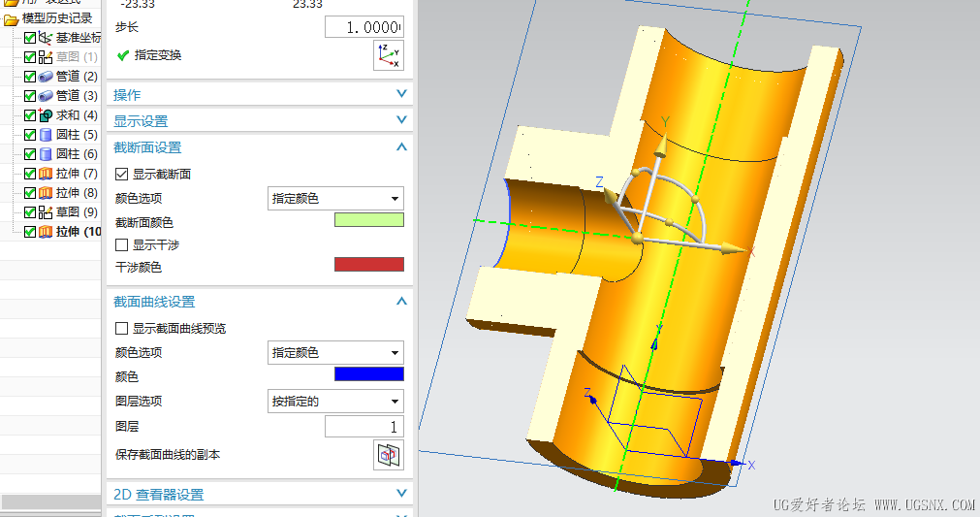Click the extrude icon of 拉伸 (8)

[x=45, y=193]
